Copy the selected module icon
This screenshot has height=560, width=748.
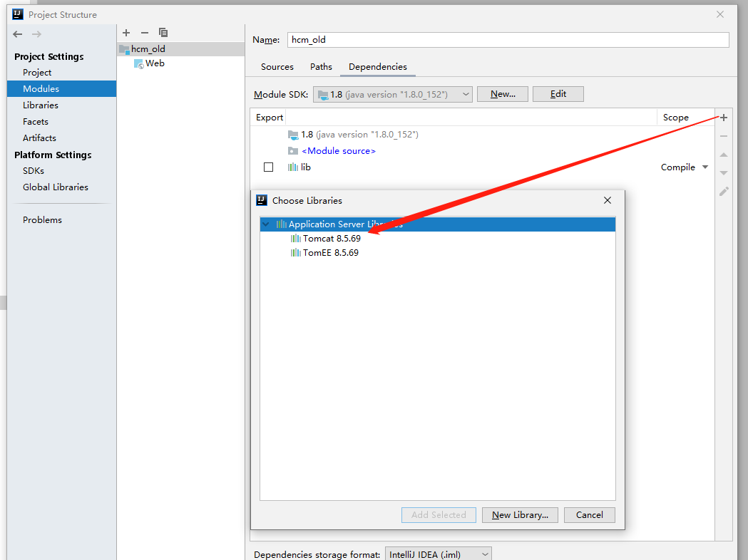[163, 32]
